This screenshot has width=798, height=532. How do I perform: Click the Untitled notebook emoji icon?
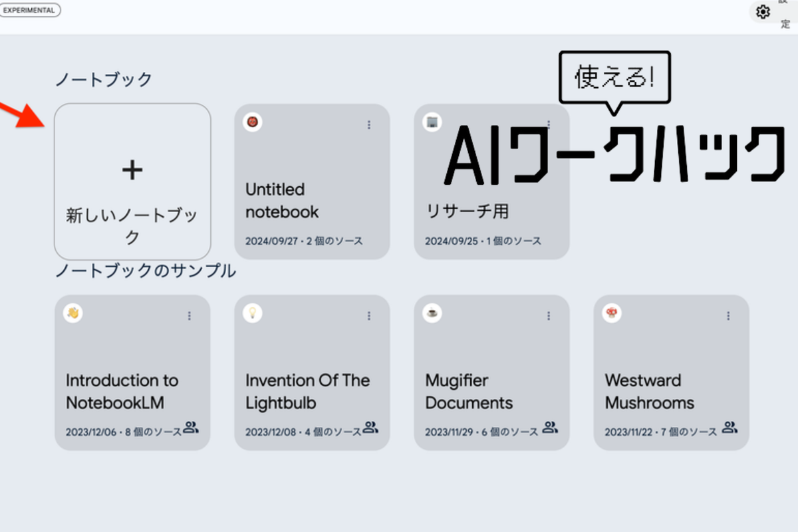click(253, 122)
